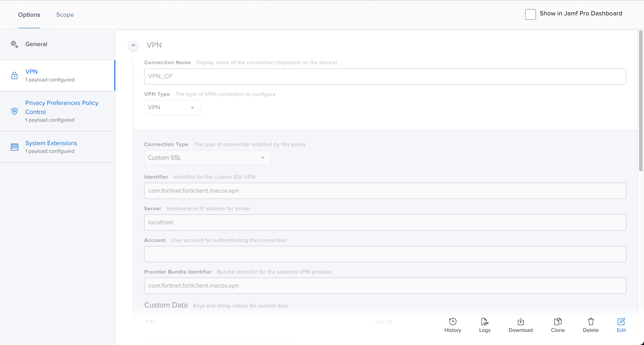Switch to the Options tab
Screen dimensions: 644x345
pyautogui.click(x=29, y=15)
